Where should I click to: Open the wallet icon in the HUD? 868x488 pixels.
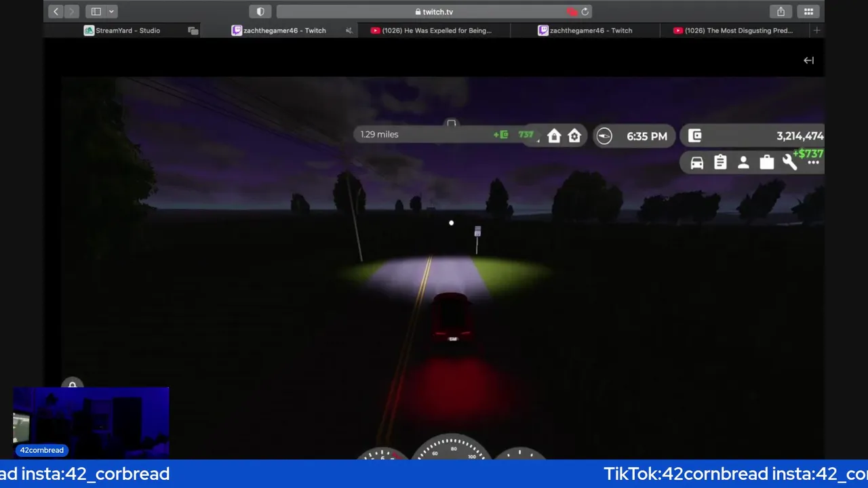point(695,136)
